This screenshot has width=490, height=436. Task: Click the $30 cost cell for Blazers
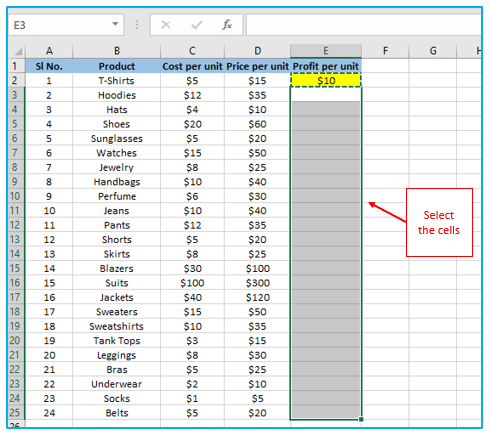click(x=192, y=268)
